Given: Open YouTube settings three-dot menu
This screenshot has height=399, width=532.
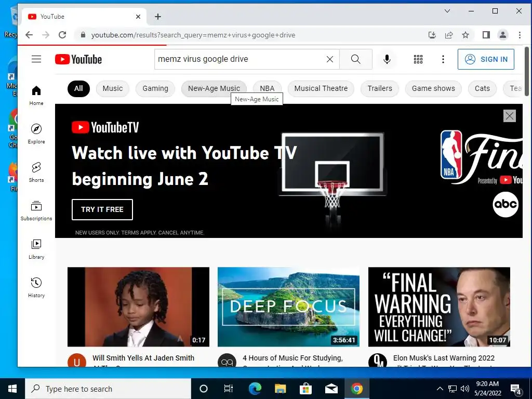Looking at the screenshot, I should [x=443, y=59].
